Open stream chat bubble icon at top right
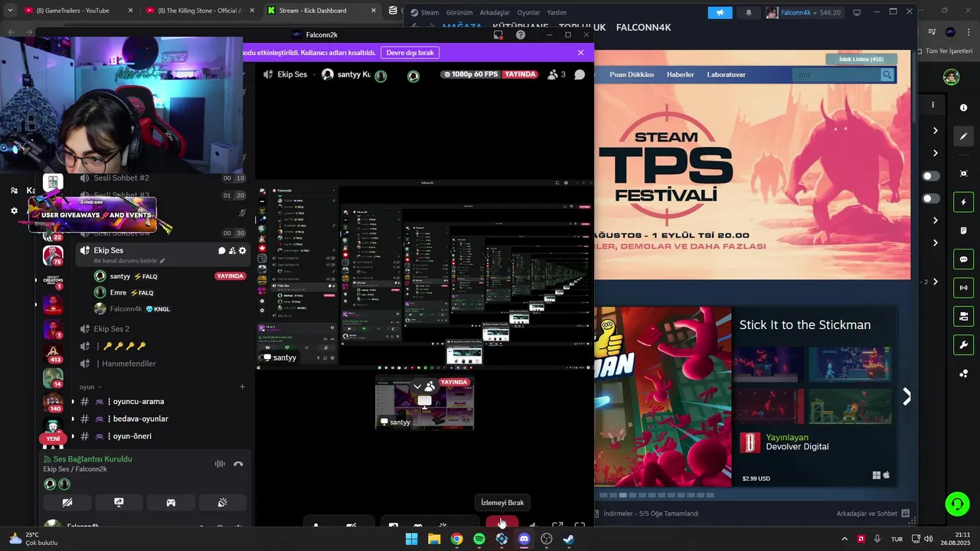Image resolution: width=980 pixels, height=551 pixels. pos(580,74)
